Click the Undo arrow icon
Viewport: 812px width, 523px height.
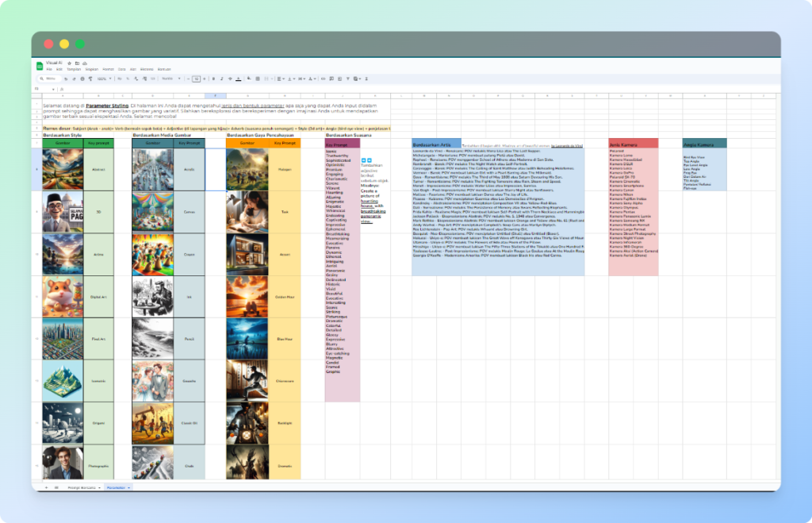(66, 79)
